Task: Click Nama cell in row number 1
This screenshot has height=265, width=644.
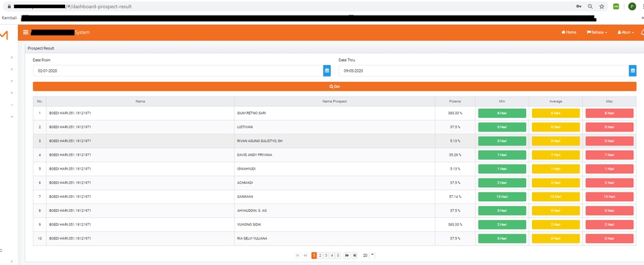Action: 140,113
